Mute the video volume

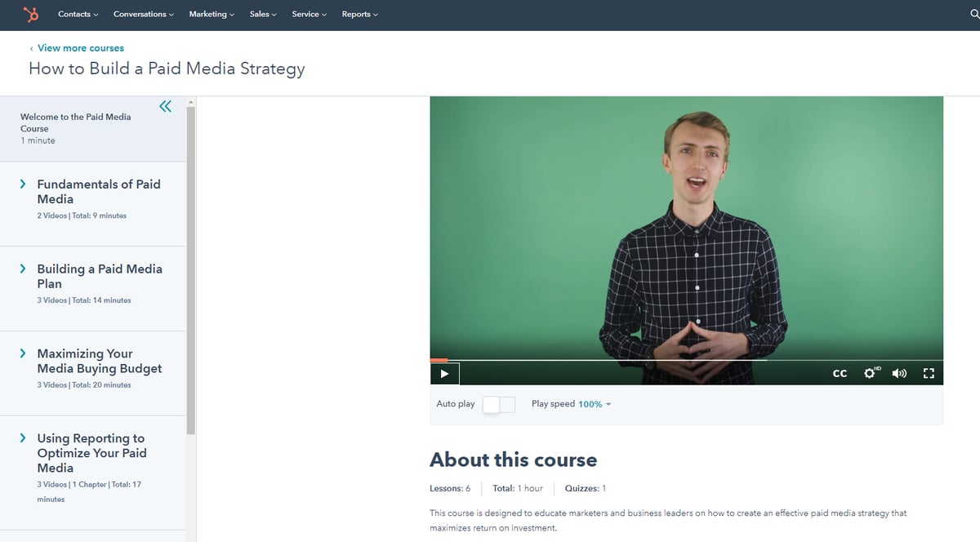(x=899, y=373)
